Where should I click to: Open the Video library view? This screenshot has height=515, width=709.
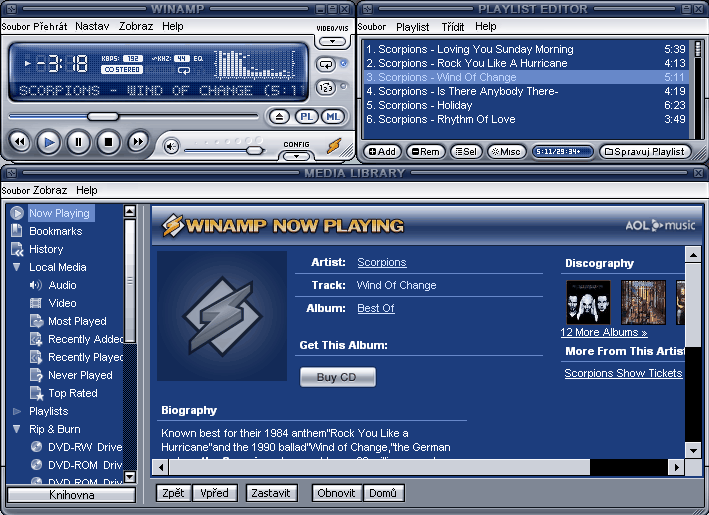pyautogui.click(x=62, y=303)
